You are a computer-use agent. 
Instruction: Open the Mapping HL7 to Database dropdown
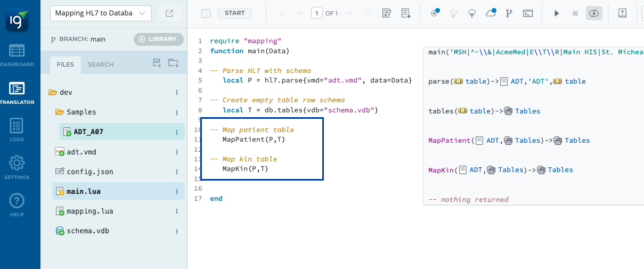click(101, 13)
